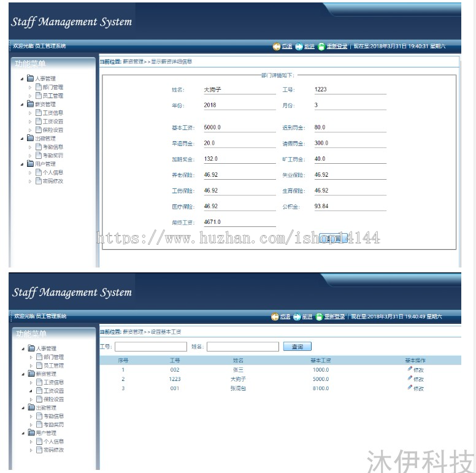Click the 前进 forward arrow icon on 设置基本工资 screen
The width and height of the screenshot is (476, 473).
tap(297, 317)
